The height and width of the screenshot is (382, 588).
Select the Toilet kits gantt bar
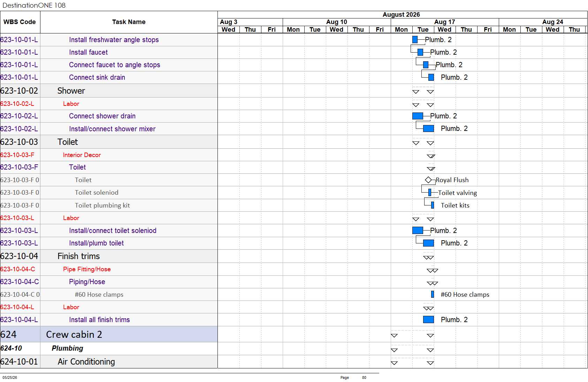(433, 205)
